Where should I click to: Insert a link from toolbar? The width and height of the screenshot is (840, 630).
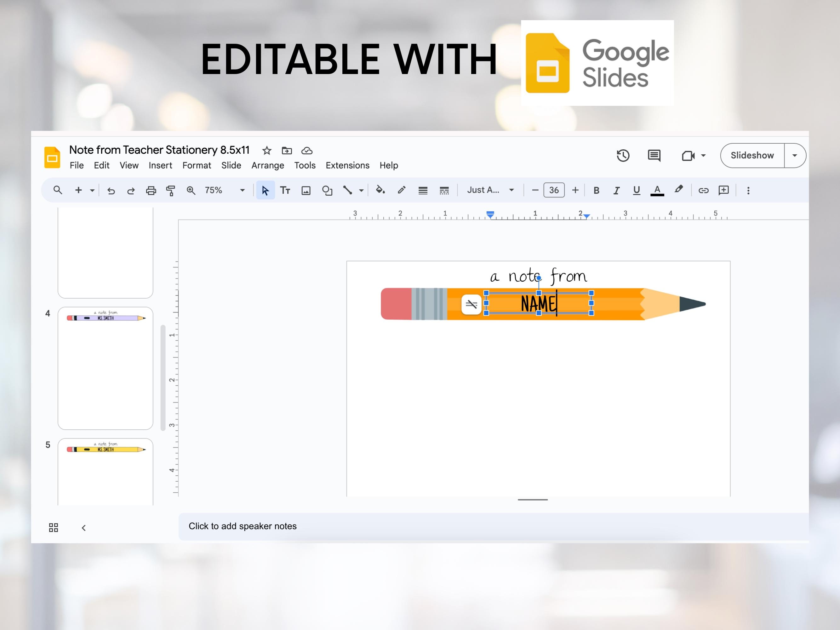[703, 190]
